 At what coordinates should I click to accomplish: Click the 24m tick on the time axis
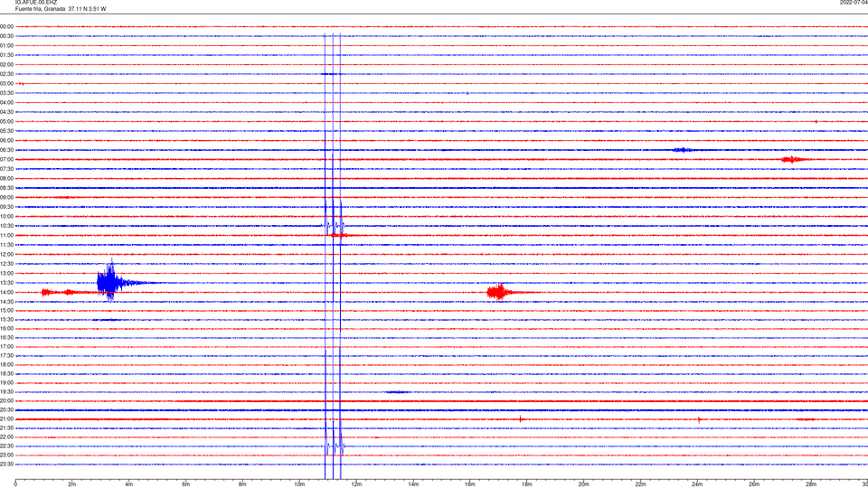697,484
